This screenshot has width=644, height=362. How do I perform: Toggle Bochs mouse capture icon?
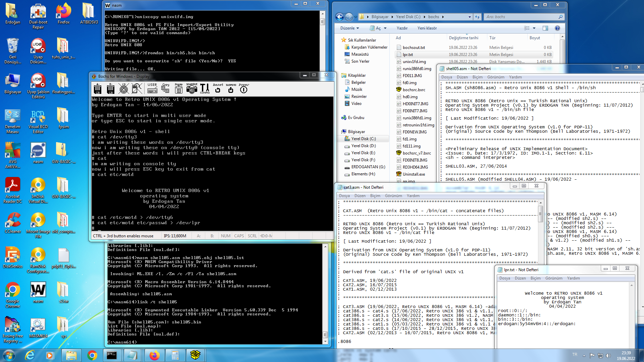pyautogui.click(x=137, y=89)
